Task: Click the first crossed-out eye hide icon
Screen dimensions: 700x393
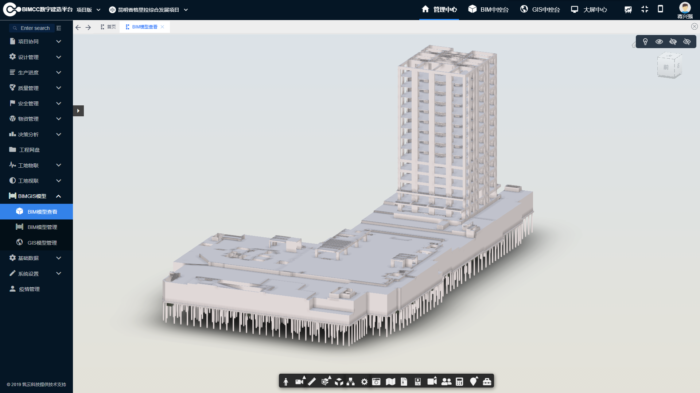Action: 673,42
